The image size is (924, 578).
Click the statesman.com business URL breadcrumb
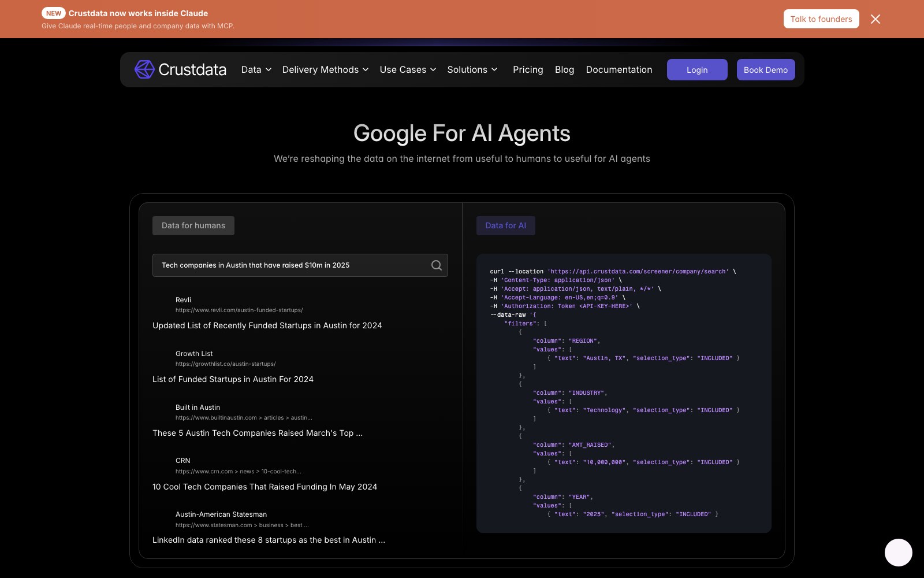click(x=242, y=525)
